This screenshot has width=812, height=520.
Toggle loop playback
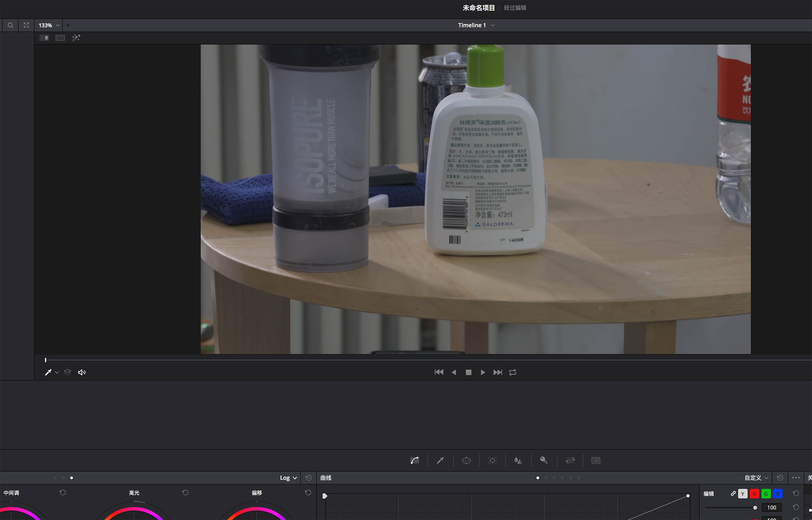pos(513,372)
